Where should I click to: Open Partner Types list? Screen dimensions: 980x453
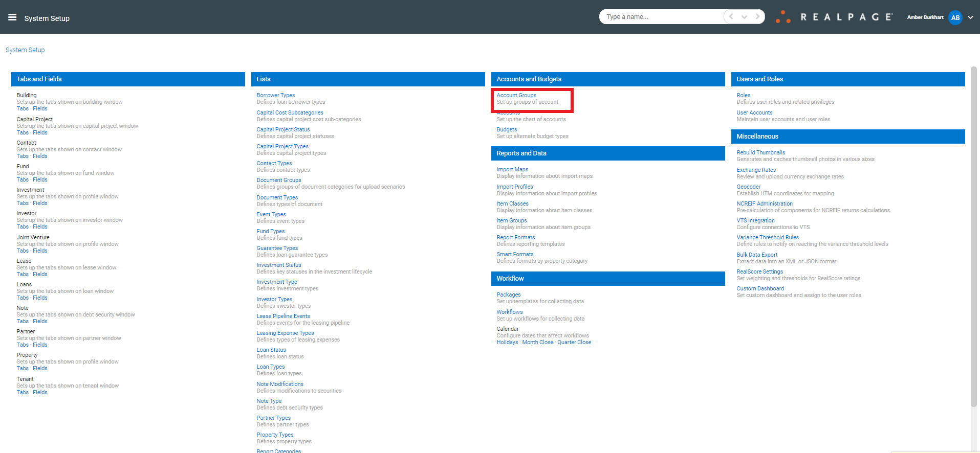point(273,418)
